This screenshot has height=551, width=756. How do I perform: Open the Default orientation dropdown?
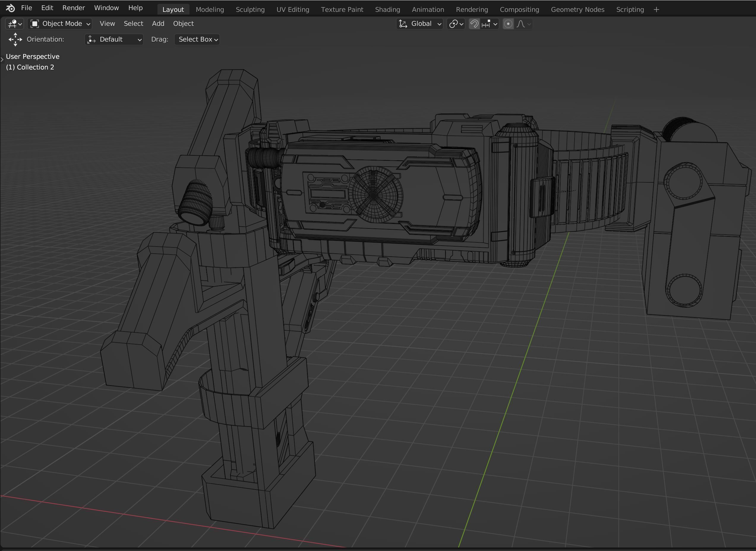pyautogui.click(x=114, y=39)
